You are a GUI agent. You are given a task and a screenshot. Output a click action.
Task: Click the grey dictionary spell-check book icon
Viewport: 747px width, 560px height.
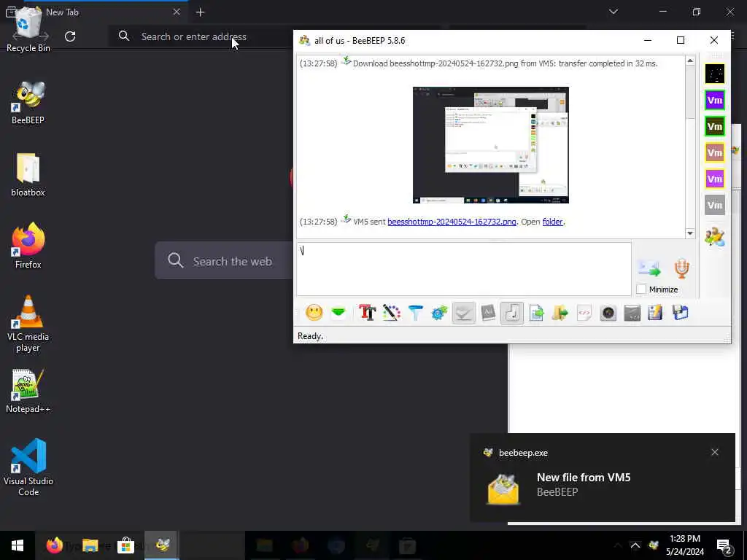click(x=488, y=313)
